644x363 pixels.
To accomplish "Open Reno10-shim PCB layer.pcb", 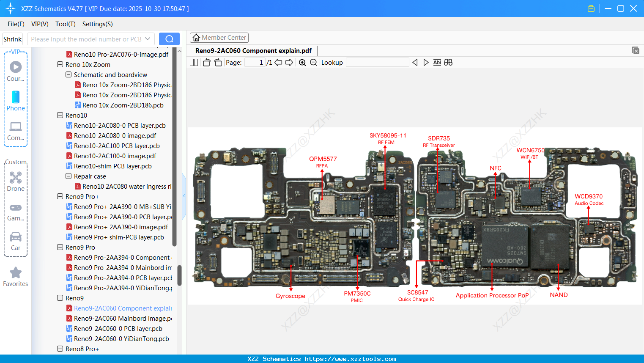I will [109, 166].
